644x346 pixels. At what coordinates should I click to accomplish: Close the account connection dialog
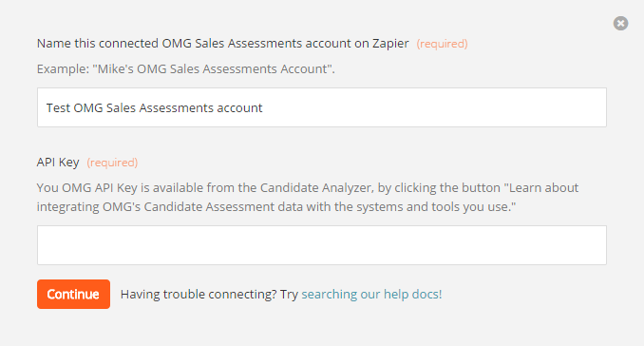620,23
